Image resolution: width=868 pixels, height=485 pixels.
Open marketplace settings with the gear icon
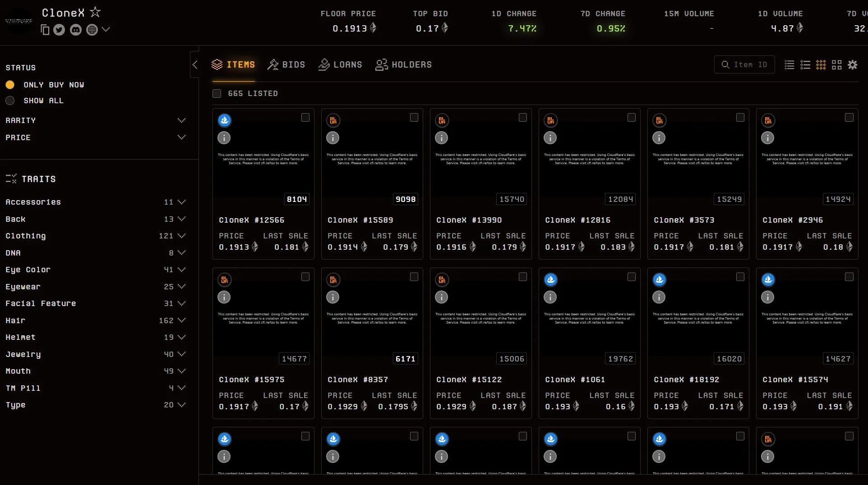pos(853,65)
